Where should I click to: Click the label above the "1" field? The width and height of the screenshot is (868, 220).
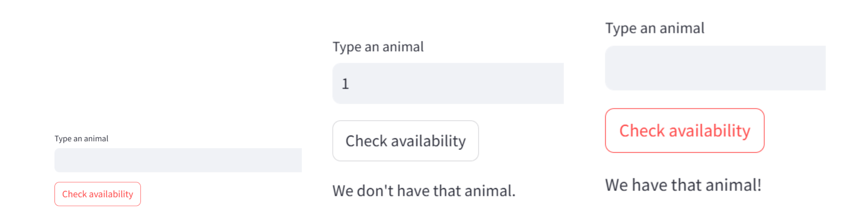coord(378,47)
